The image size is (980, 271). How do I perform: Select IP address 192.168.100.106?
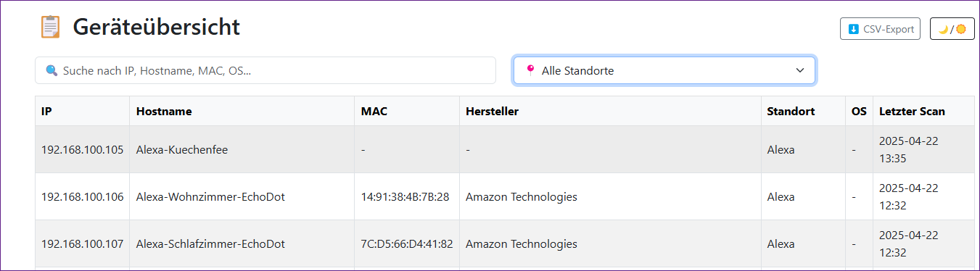83,196
